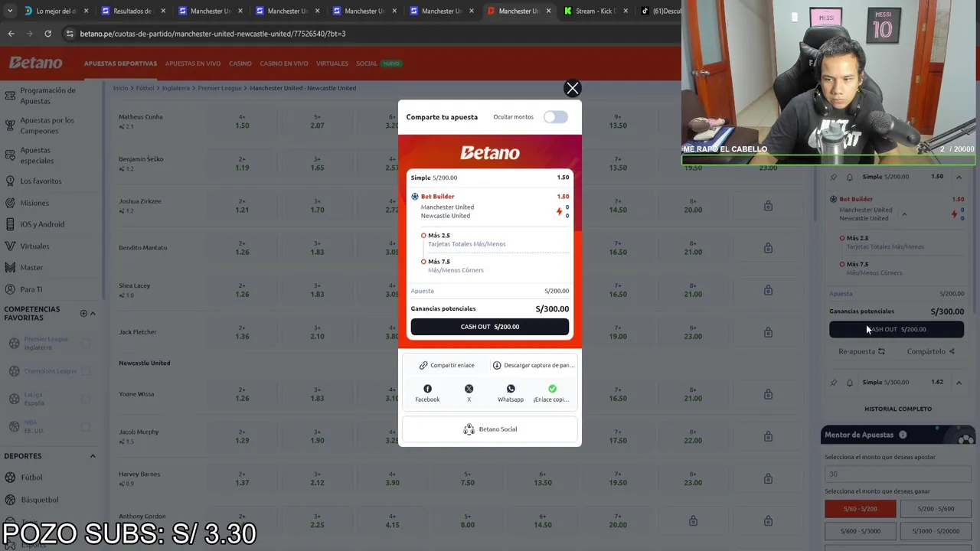
Task: Open Apuestas Deportivas tab
Action: pyautogui.click(x=120, y=64)
